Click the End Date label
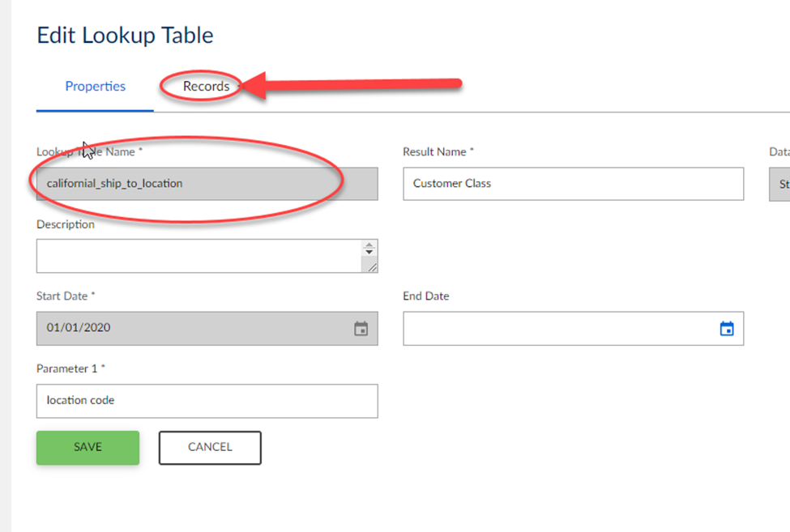 425,296
